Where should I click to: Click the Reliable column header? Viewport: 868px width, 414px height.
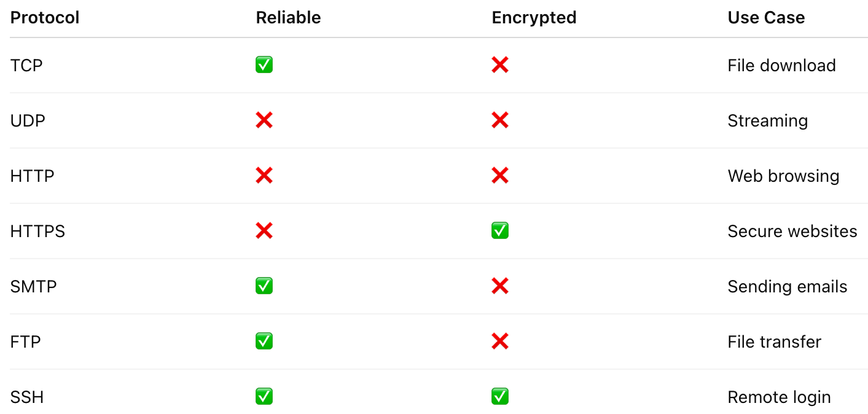click(x=288, y=17)
